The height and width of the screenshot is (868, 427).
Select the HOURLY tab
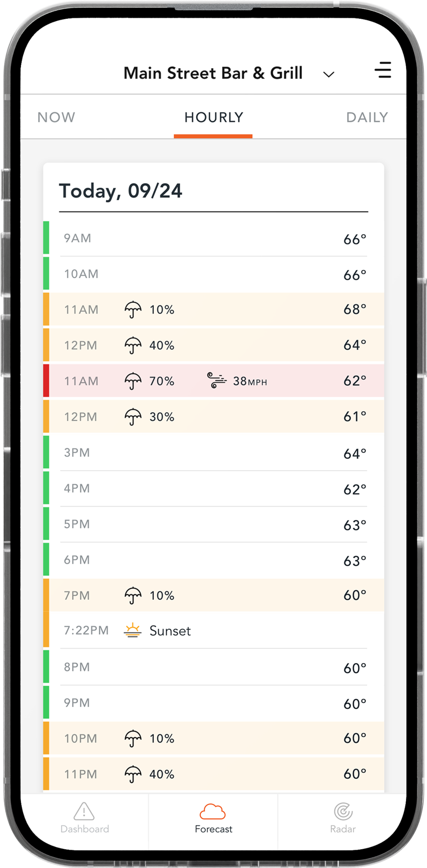(213, 117)
